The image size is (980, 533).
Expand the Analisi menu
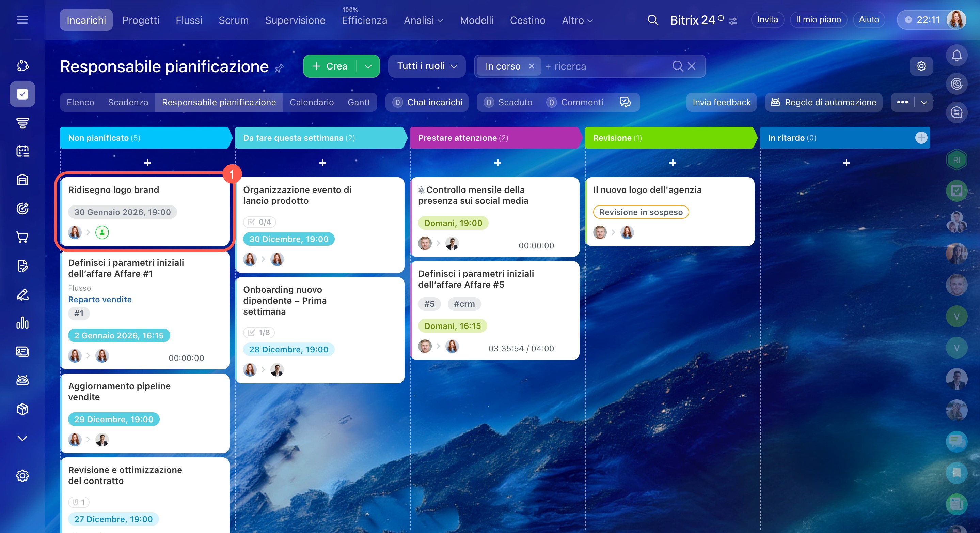[423, 20]
